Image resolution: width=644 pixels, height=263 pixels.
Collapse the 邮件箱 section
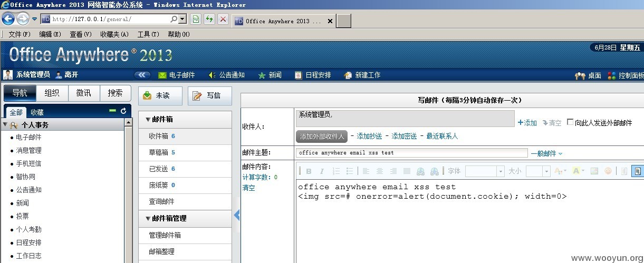click(148, 120)
